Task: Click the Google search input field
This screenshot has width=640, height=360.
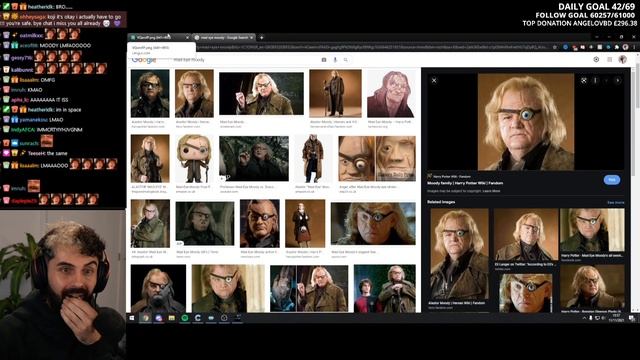Action: click(245, 60)
